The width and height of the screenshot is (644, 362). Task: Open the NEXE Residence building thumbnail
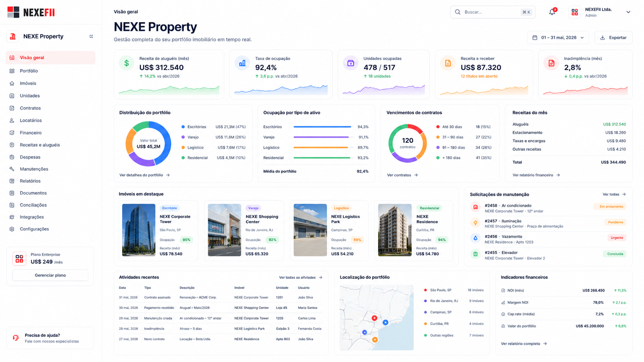point(395,230)
